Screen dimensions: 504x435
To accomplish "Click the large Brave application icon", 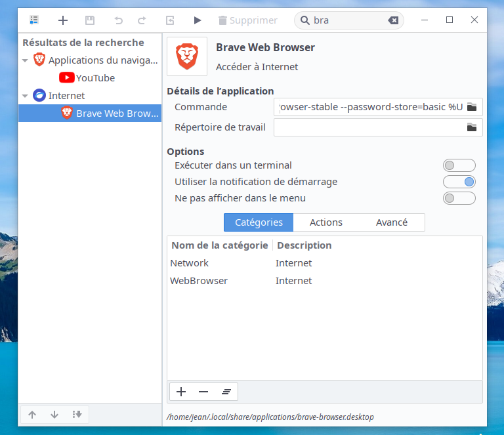I will click(x=187, y=56).
